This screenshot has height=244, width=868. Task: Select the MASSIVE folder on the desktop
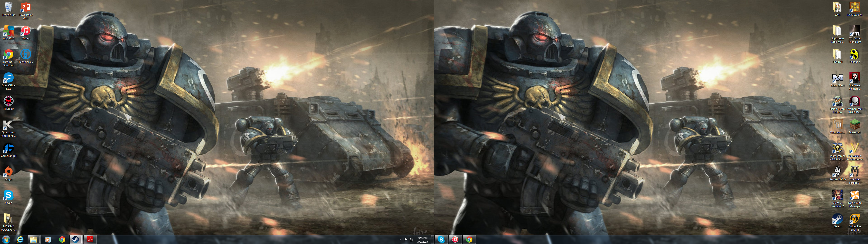click(8, 223)
